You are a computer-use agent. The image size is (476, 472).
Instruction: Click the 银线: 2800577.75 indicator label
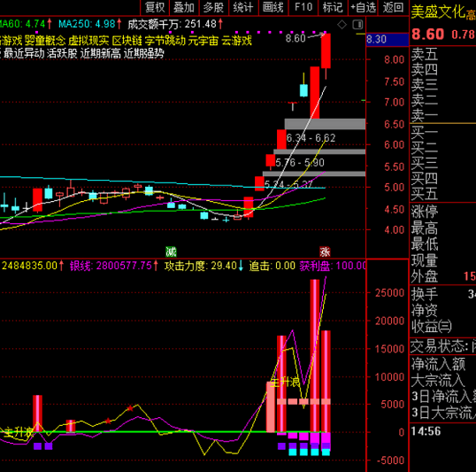pos(113,266)
